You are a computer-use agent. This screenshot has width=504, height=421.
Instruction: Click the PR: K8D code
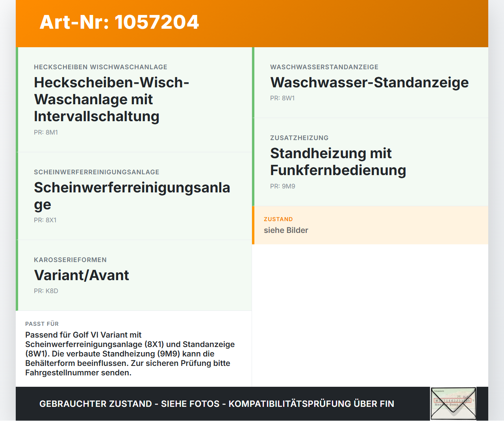coord(46,291)
